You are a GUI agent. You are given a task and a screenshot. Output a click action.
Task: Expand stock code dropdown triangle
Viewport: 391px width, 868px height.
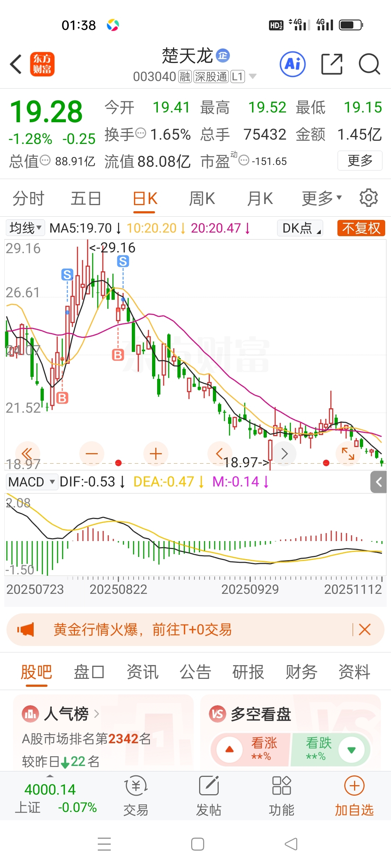[x=253, y=76]
